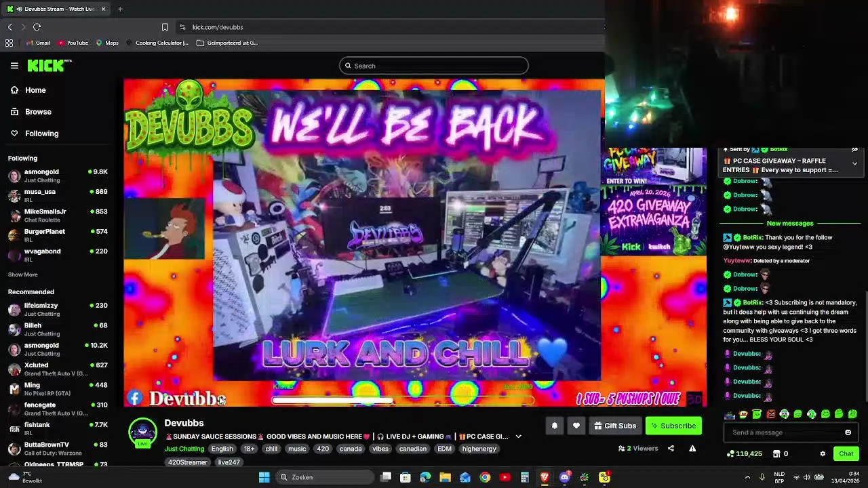The width and height of the screenshot is (868, 488).
Task: Expand pinned PC Case Giveaway message
Action: pos(854,163)
